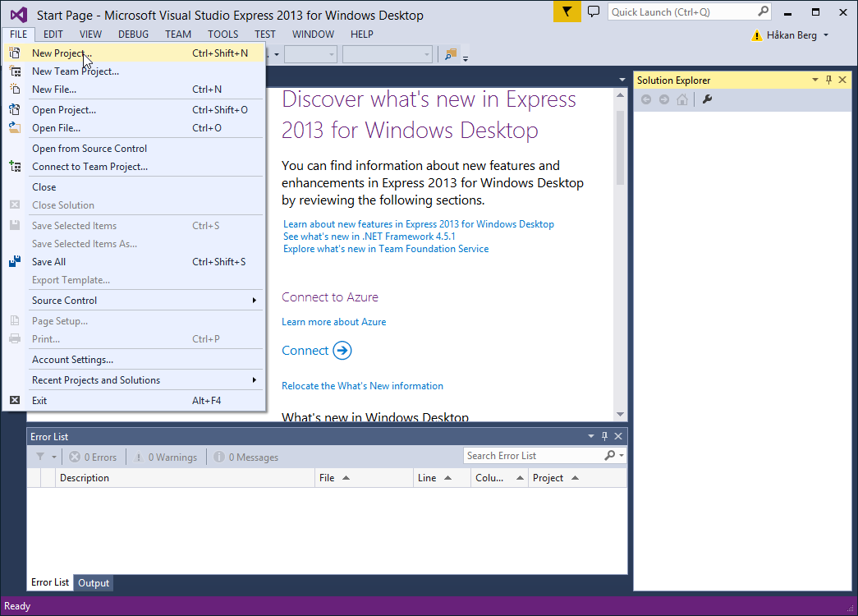Choose New Project from File menu

pyautogui.click(x=134, y=53)
